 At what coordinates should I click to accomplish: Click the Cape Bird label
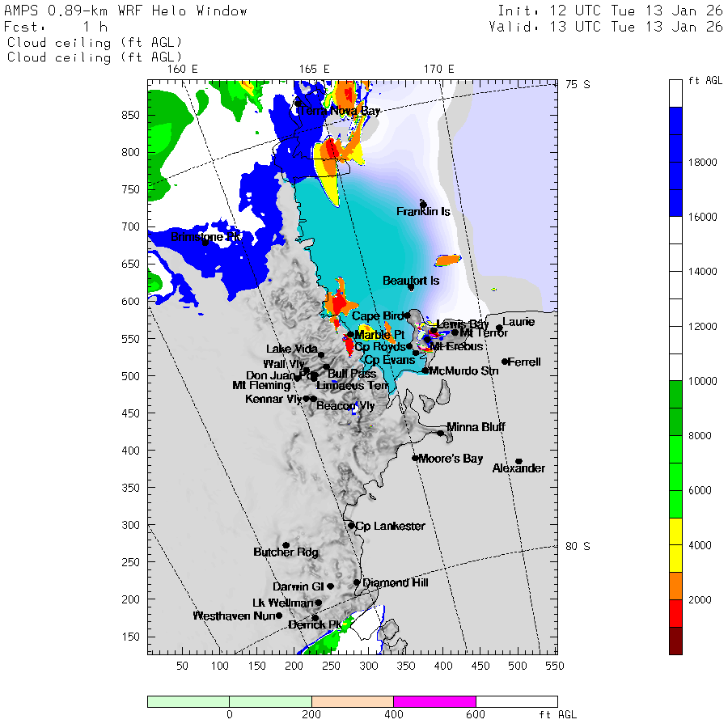(x=378, y=316)
